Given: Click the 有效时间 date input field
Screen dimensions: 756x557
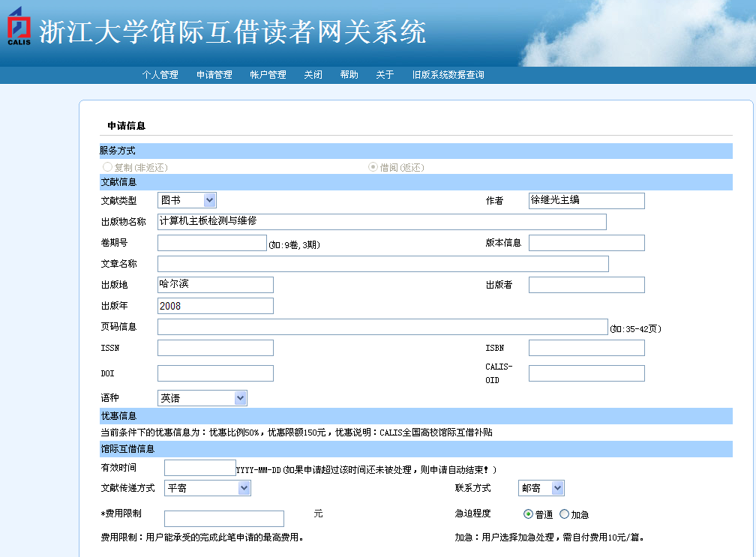Looking at the screenshot, I should click(199, 468).
